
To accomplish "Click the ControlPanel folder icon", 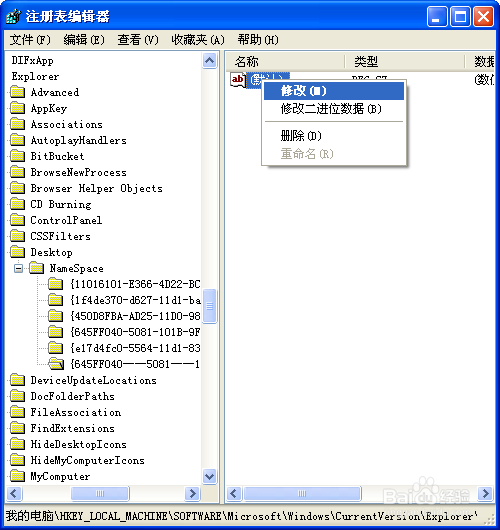I will (17, 220).
